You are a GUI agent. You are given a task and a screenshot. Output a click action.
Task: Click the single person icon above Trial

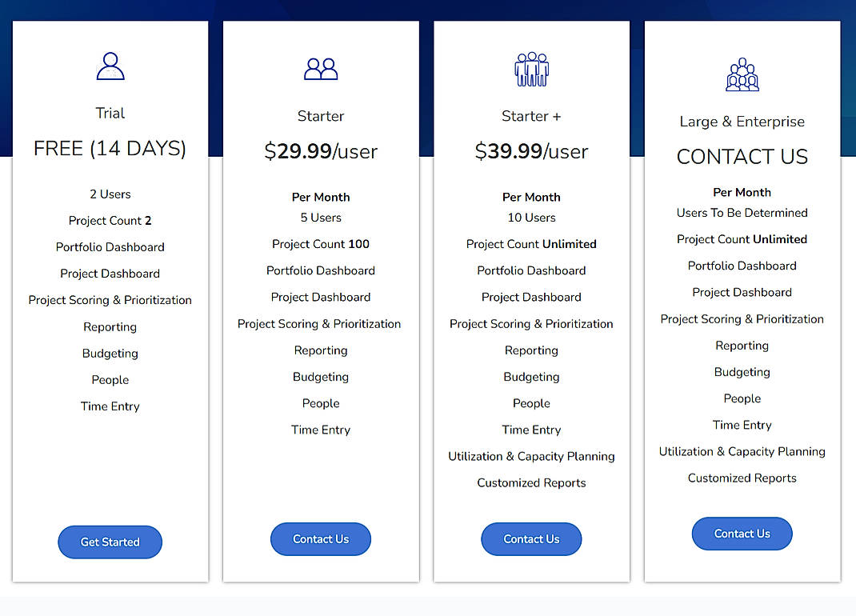click(x=110, y=66)
